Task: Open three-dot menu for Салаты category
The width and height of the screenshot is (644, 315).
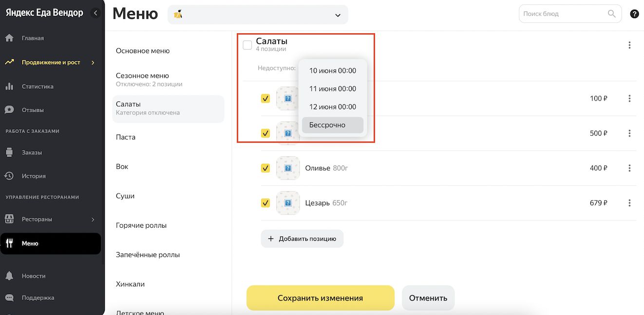Action: pos(629,45)
